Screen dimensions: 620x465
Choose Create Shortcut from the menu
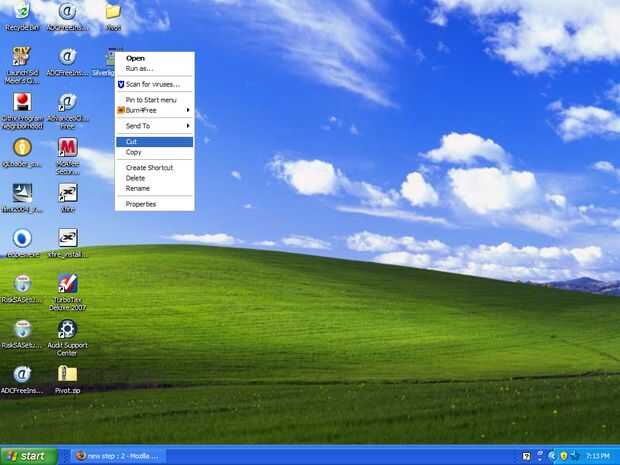pos(154,168)
